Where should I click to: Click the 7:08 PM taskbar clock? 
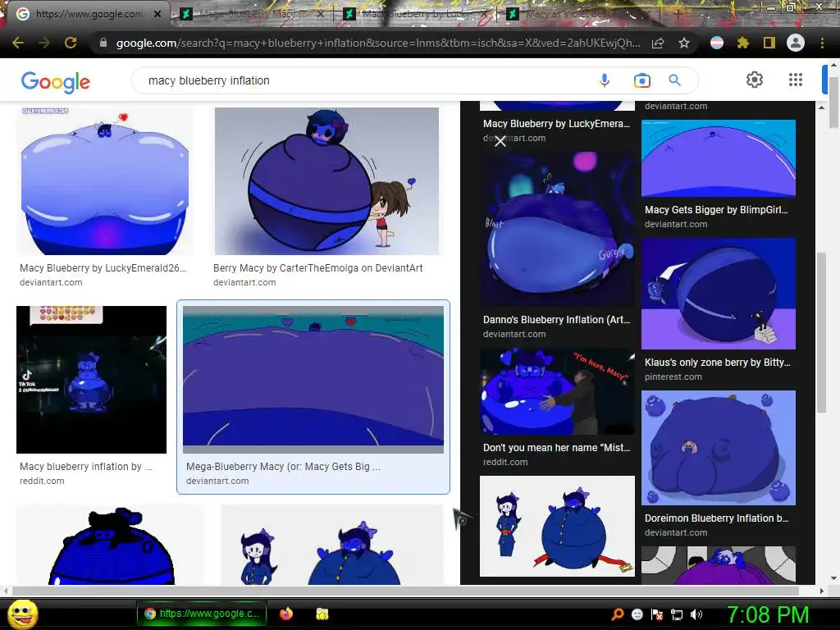point(768,614)
